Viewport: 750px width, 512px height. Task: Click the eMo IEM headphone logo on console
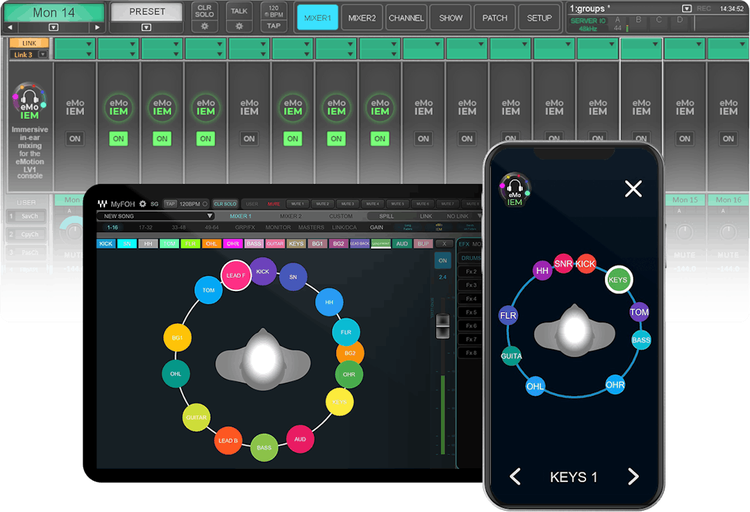click(30, 102)
